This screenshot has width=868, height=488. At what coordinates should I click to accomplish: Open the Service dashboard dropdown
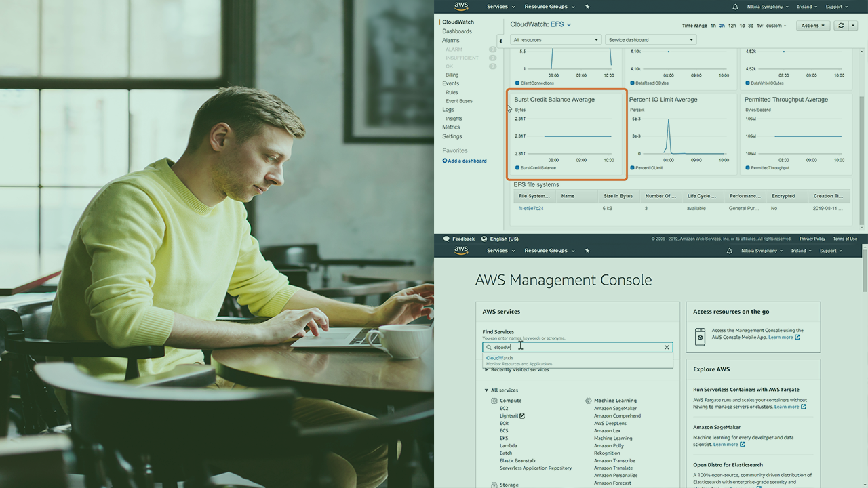[650, 39]
